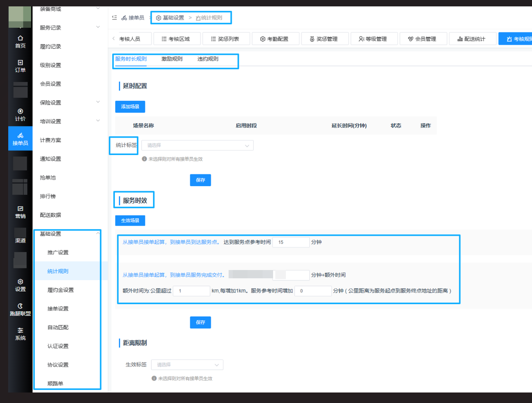Focus the 服务参考时间增加 minutes field
532x403 pixels.
click(313, 291)
